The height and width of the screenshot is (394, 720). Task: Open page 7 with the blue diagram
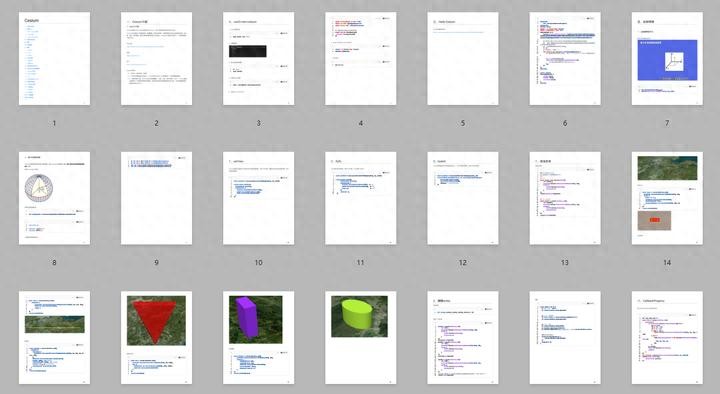[x=667, y=59]
